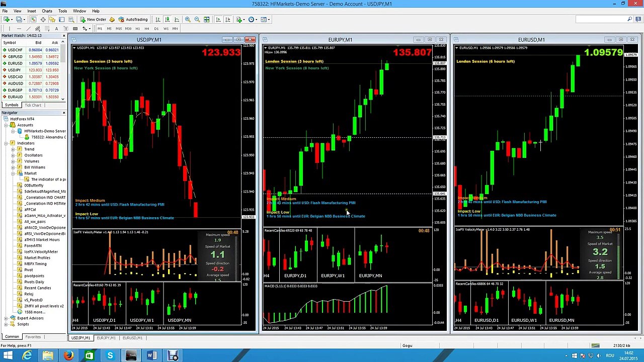Open Skype from the taskbar

[110, 356]
